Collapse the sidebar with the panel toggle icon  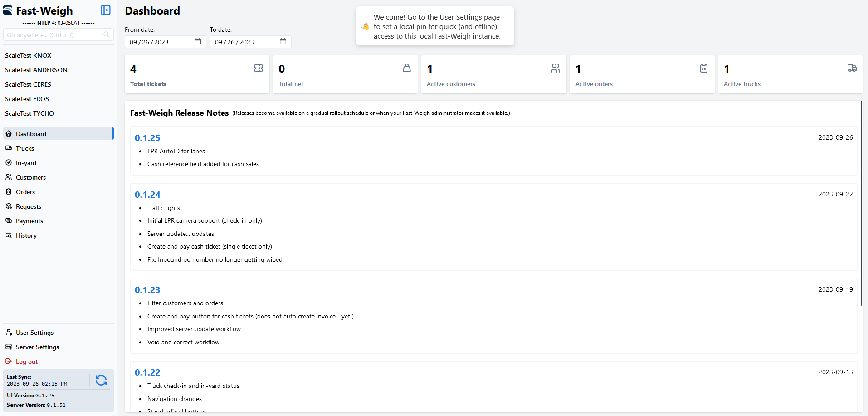106,10
